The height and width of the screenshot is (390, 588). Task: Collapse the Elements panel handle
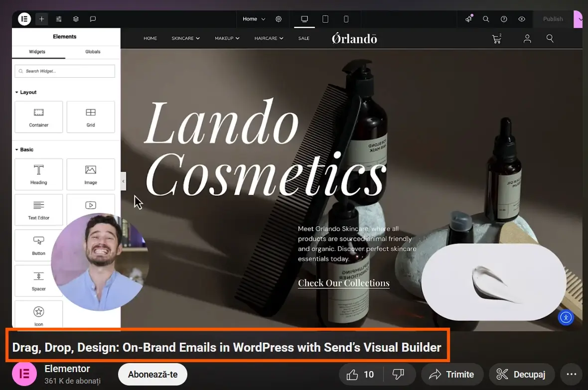pos(124,181)
